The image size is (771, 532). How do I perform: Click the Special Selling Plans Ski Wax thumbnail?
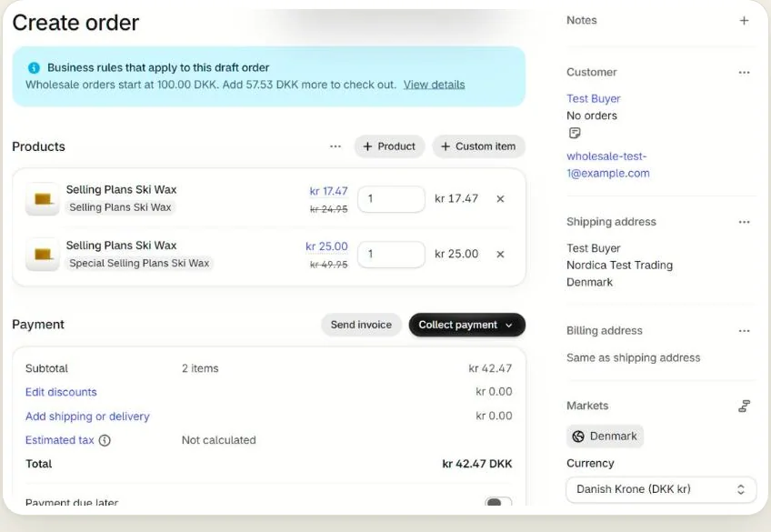43,255
